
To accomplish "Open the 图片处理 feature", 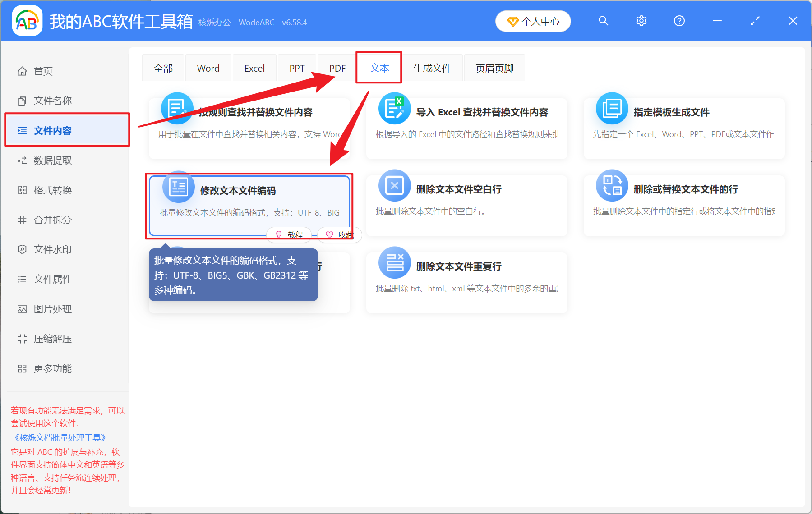I will click(x=52, y=309).
